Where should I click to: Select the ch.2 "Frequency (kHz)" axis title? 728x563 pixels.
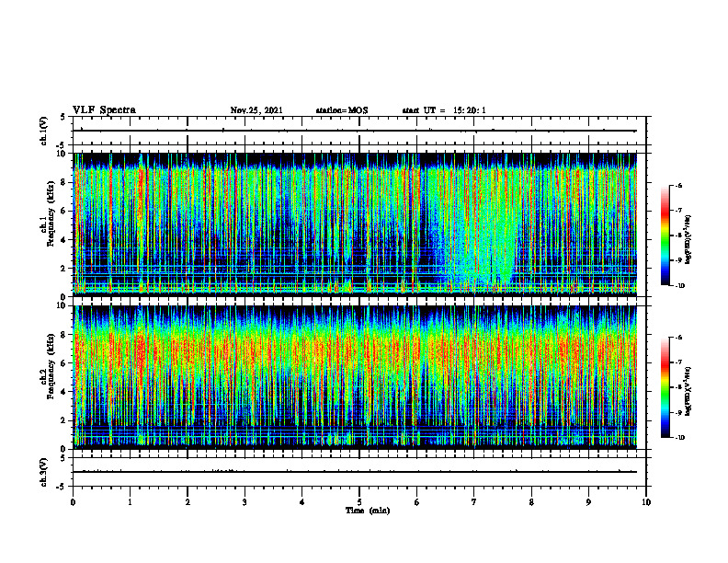[49, 365]
